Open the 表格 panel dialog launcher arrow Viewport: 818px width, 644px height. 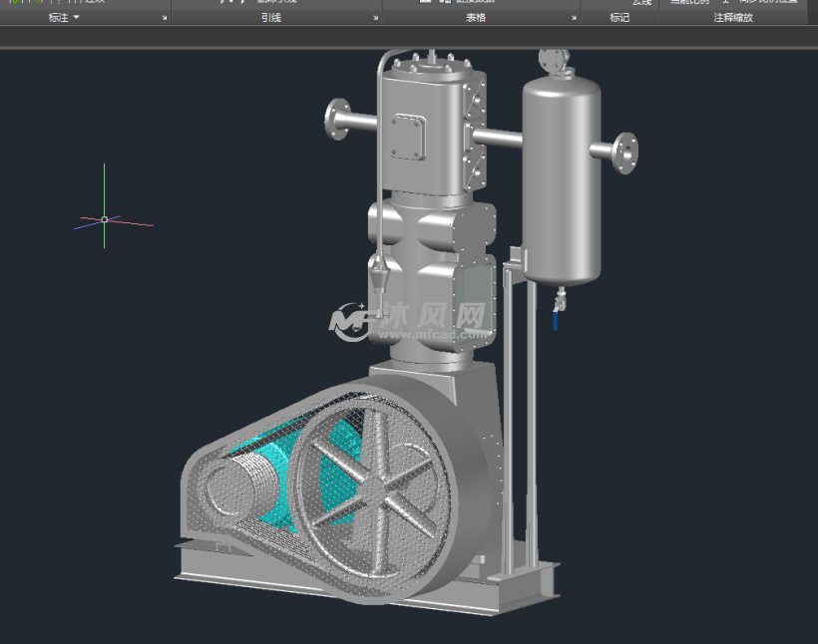574,18
